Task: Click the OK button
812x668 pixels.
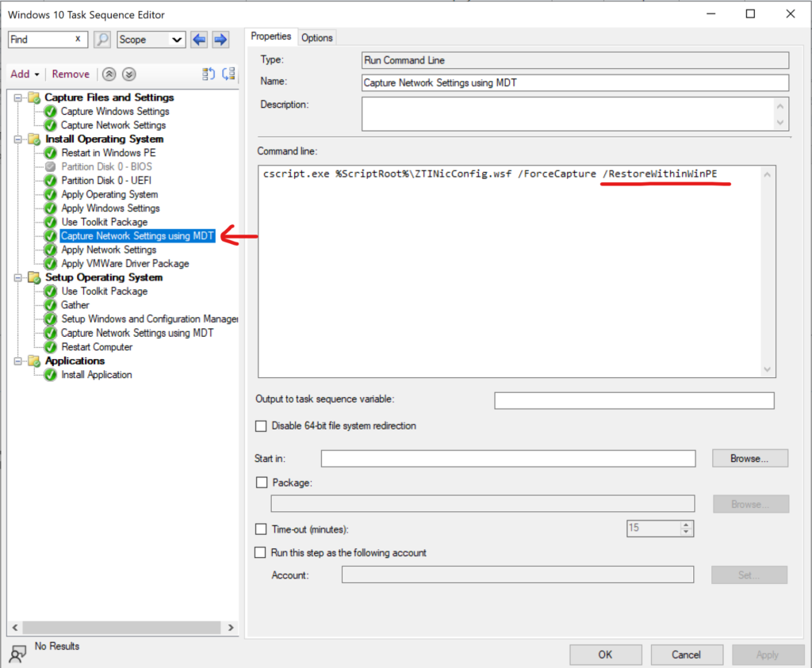Action: 605,655
